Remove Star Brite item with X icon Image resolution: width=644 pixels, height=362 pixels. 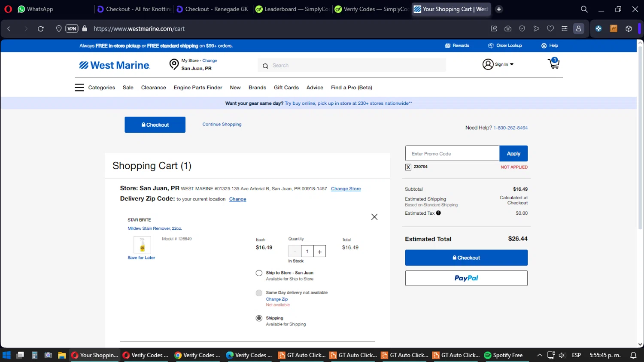click(x=374, y=217)
